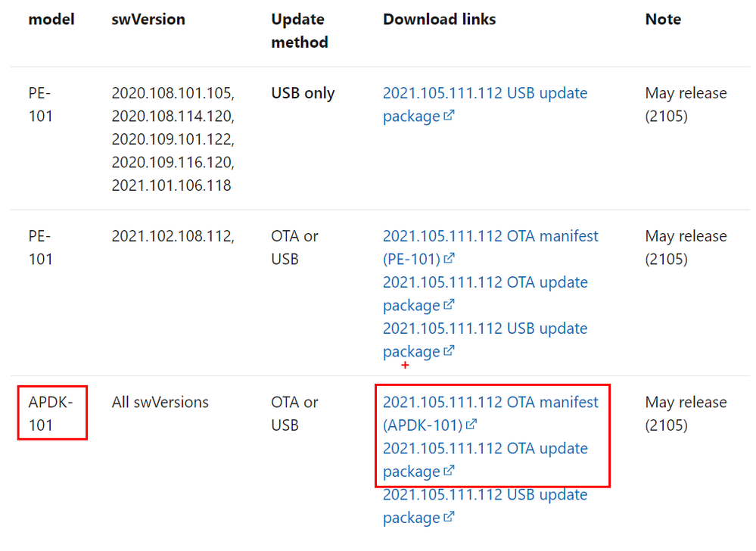Open the OTA manifest (APDK-101) link
756x551 pixels.
pos(490,413)
